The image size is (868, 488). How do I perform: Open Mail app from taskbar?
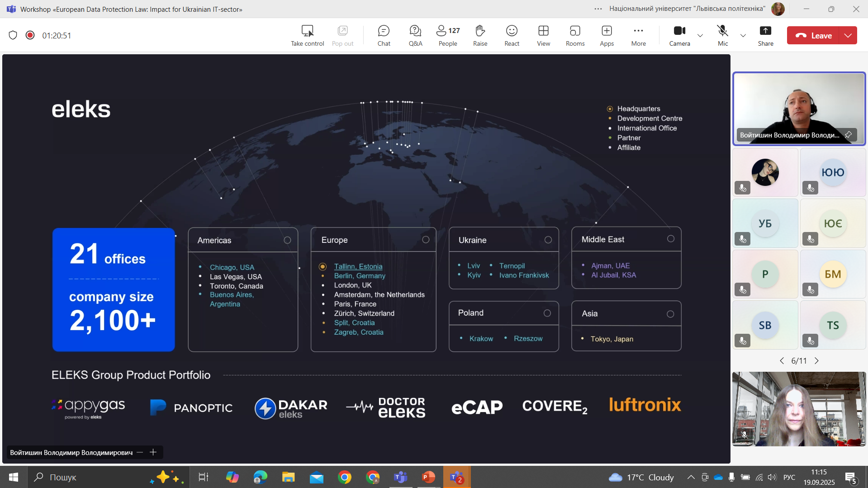[x=317, y=477]
